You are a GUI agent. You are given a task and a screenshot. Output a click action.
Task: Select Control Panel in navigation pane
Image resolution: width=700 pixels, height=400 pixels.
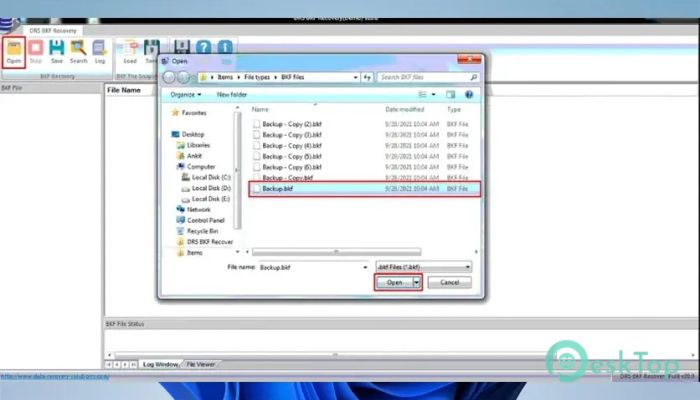(x=201, y=220)
